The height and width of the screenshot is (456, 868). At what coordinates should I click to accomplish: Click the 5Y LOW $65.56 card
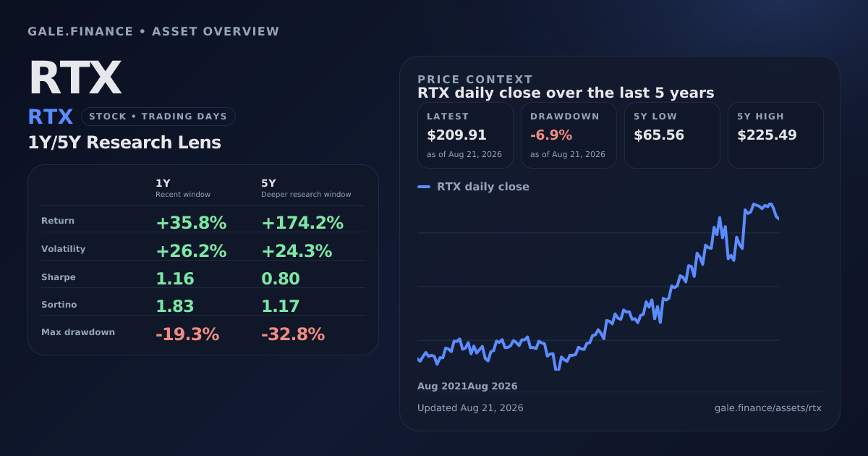click(672, 135)
